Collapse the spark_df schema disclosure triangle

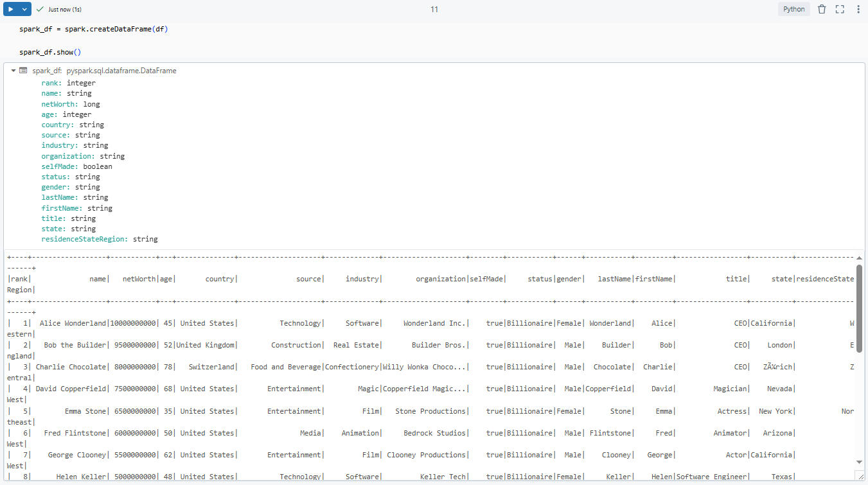click(15, 70)
